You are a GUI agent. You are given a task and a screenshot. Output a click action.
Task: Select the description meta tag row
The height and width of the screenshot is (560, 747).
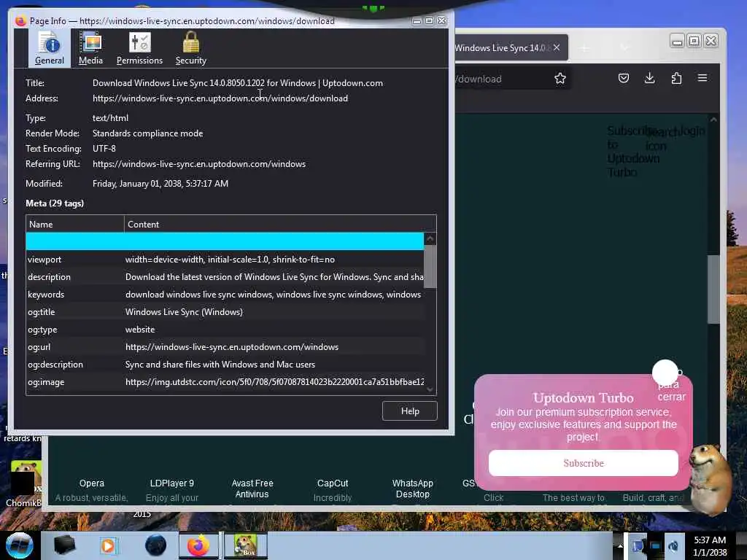tap(225, 277)
